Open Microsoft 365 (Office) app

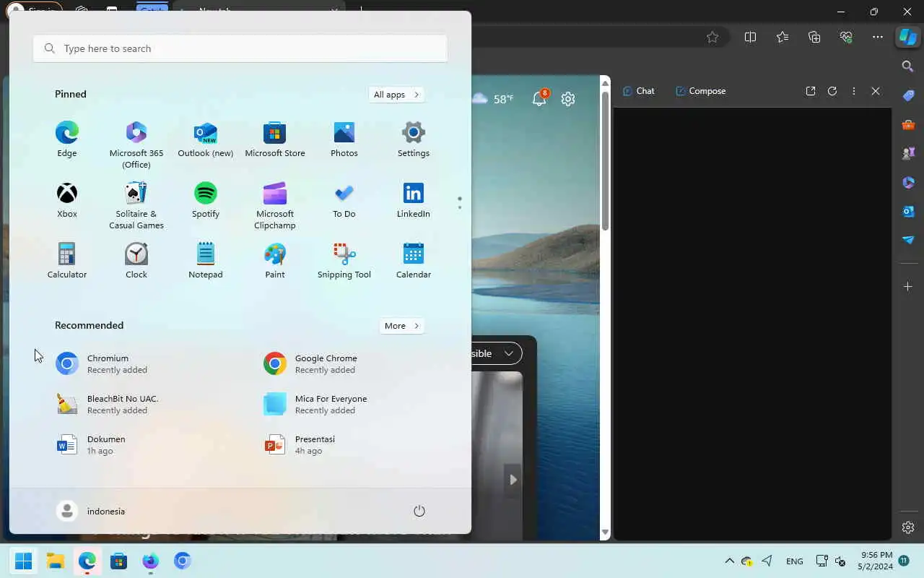[136, 144]
